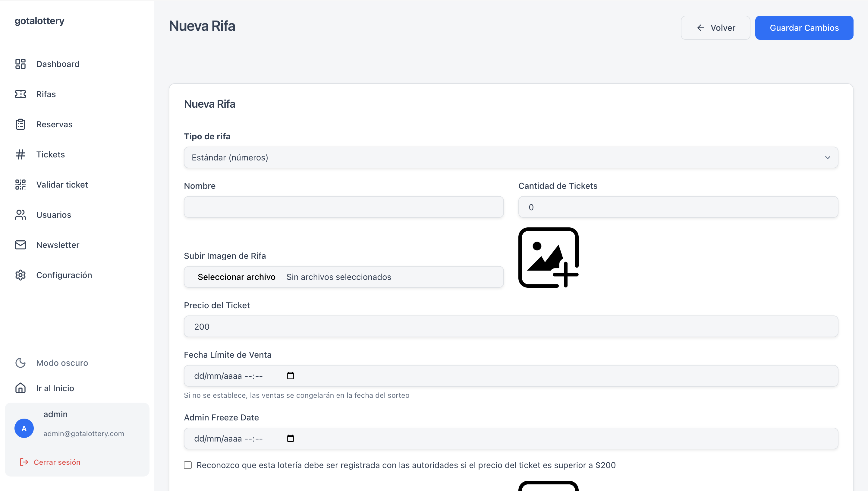This screenshot has height=491, width=868.
Task: Open Validar ticket page
Action: 62,185
